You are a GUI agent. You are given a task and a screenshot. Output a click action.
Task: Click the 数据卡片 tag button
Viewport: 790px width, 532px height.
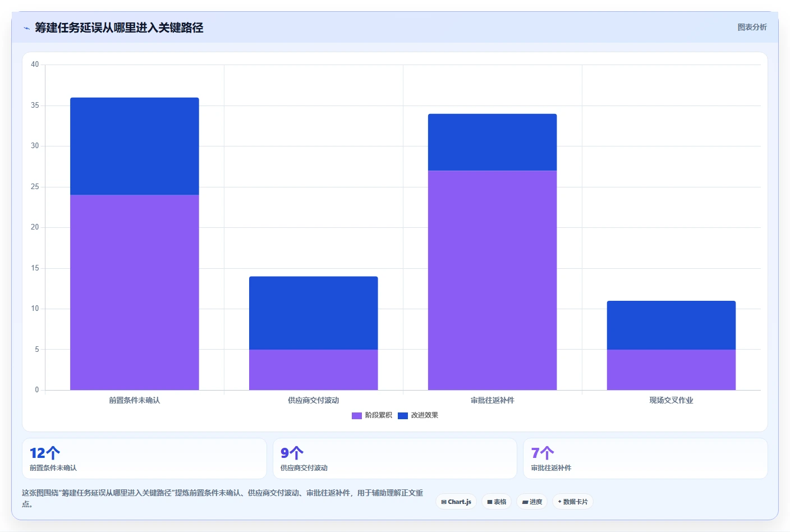tap(573, 502)
